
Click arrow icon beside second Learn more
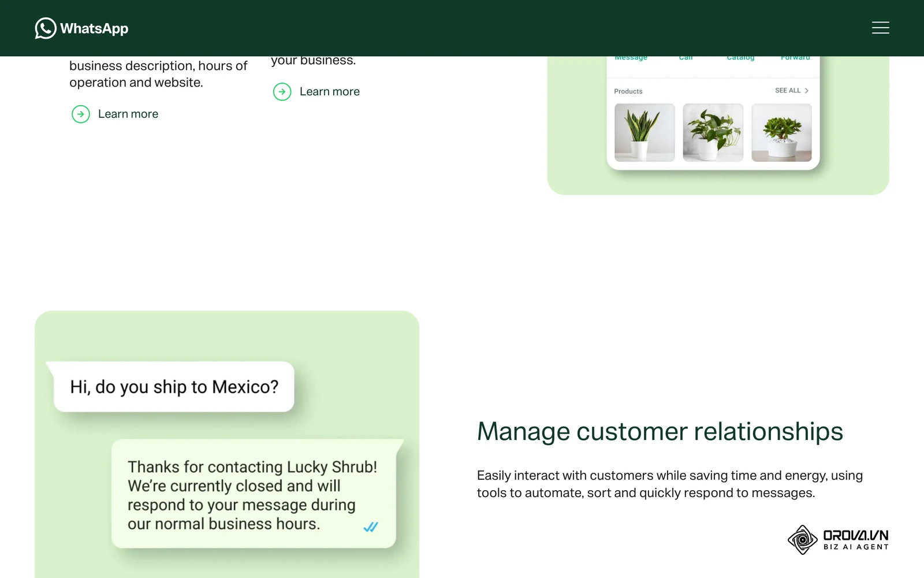click(282, 92)
